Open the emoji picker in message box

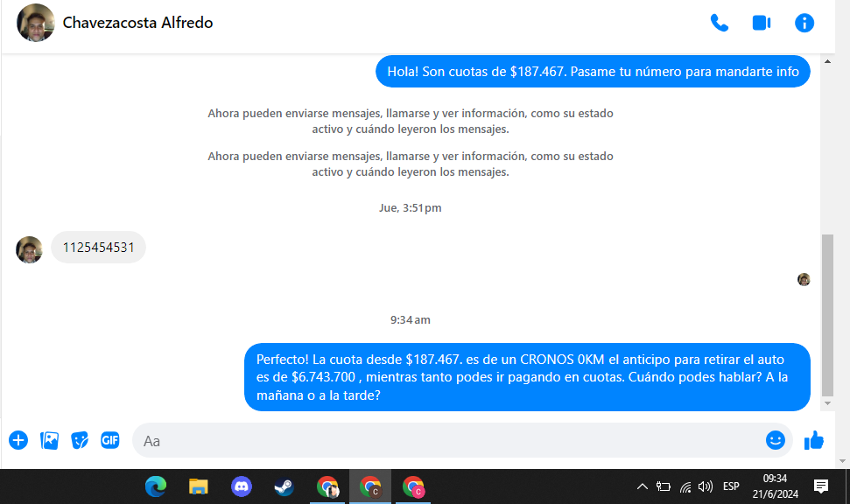tap(776, 440)
